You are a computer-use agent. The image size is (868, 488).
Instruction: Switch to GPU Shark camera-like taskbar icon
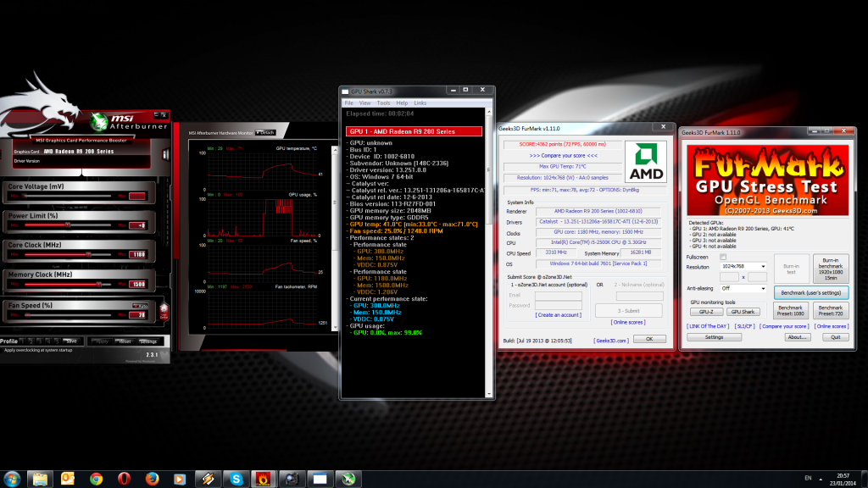point(292,479)
